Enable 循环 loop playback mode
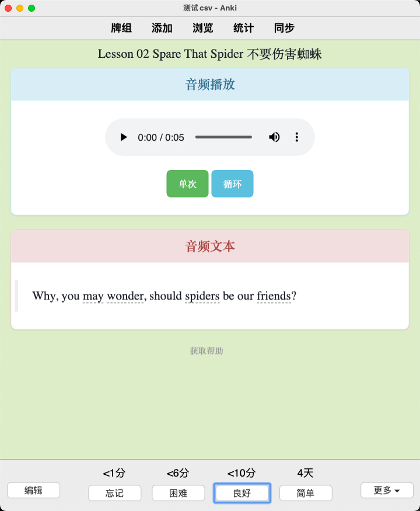 click(x=233, y=184)
